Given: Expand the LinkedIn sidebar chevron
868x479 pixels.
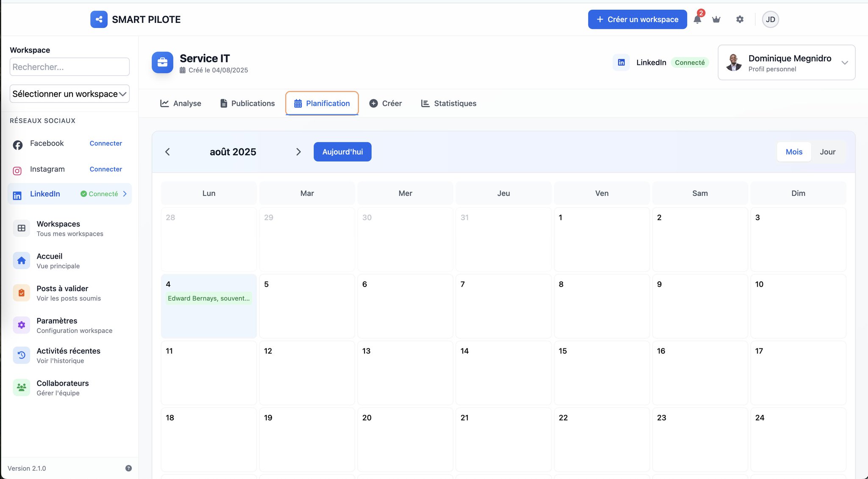Looking at the screenshot, I should [x=125, y=194].
